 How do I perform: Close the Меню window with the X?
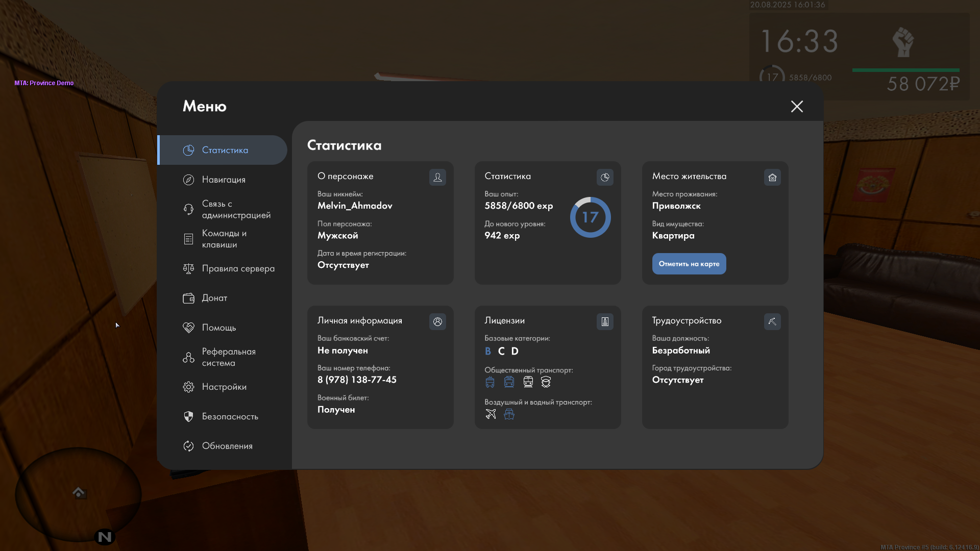[797, 106]
